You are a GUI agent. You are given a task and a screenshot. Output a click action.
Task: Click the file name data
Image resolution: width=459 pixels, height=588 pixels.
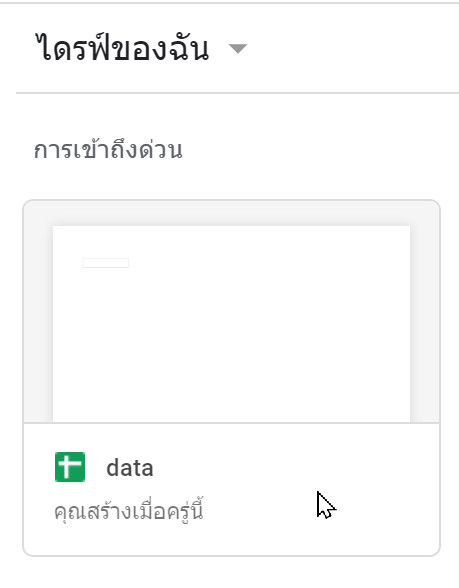[x=130, y=468]
